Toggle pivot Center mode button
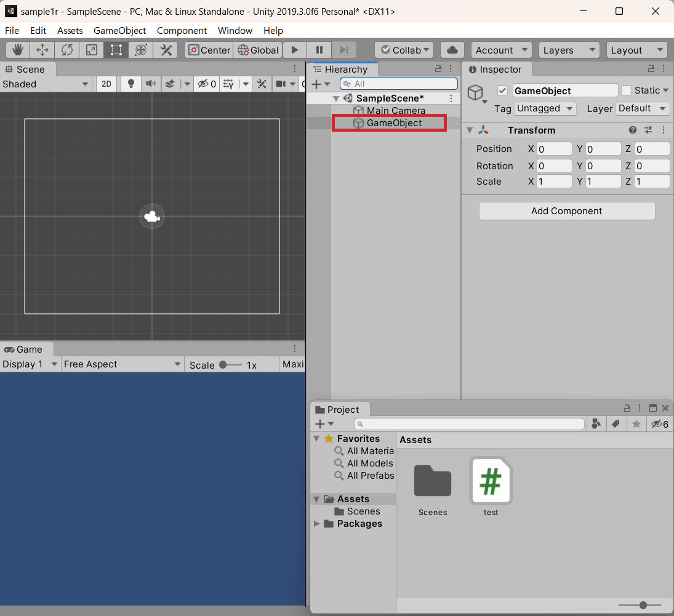The height and width of the screenshot is (616, 674). 209,50
